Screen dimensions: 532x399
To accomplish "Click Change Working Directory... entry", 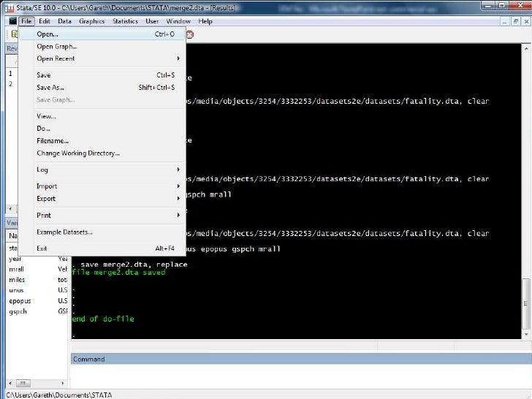I will [78, 153].
